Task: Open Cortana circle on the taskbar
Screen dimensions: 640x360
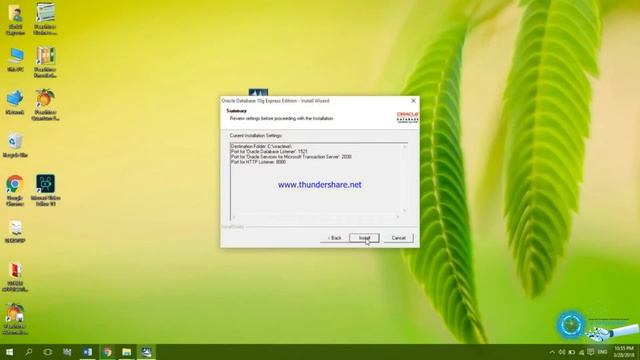Action: [48, 352]
